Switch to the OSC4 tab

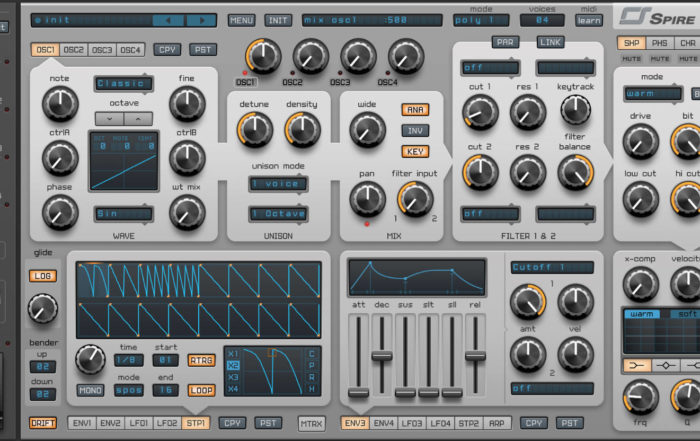(x=130, y=50)
